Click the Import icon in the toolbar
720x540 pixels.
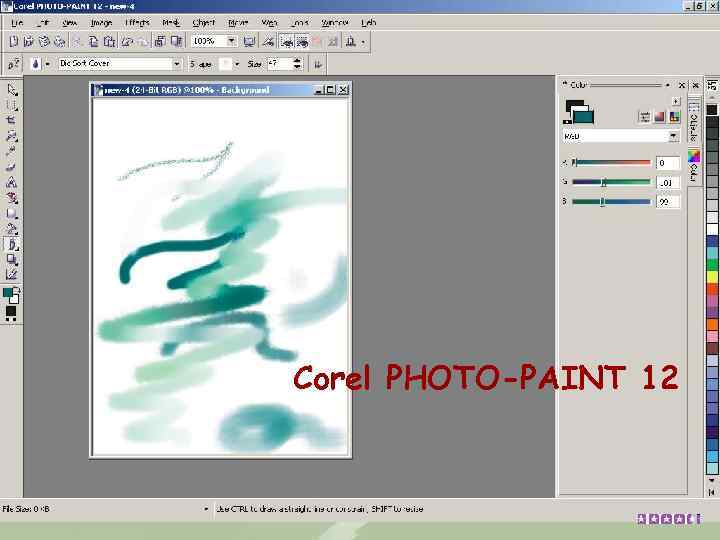160,42
